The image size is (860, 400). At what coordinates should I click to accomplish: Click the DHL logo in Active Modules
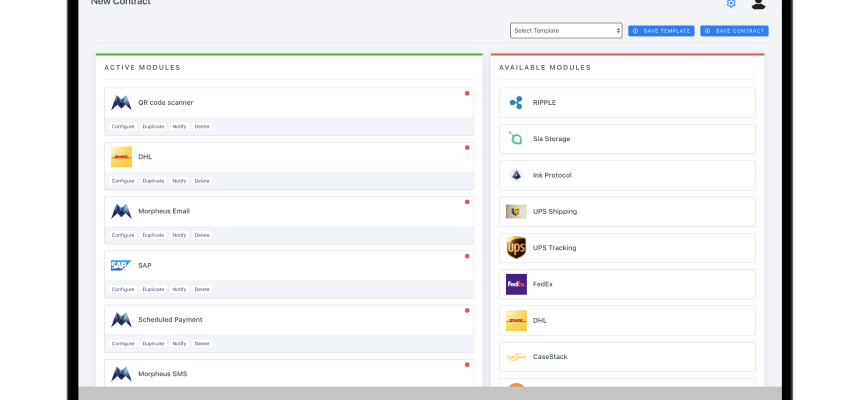121,157
